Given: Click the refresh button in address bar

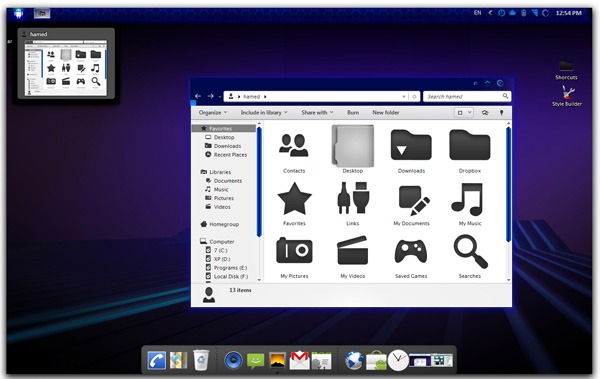Looking at the screenshot, I should click(x=414, y=96).
